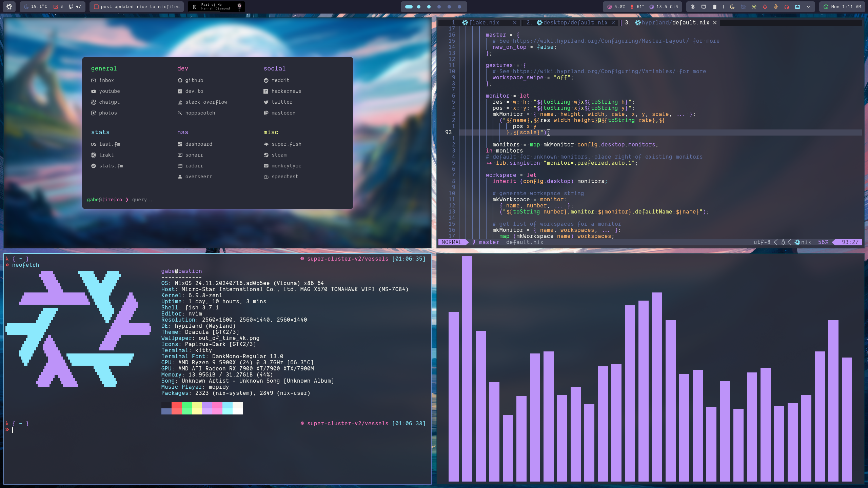Switch to the desktop/default.nix buffer tab
868x488 pixels.
click(x=575, y=22)
